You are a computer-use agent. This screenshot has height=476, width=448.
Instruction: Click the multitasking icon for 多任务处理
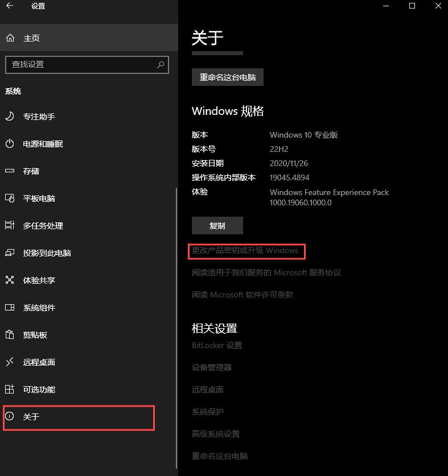coord(10,225)
